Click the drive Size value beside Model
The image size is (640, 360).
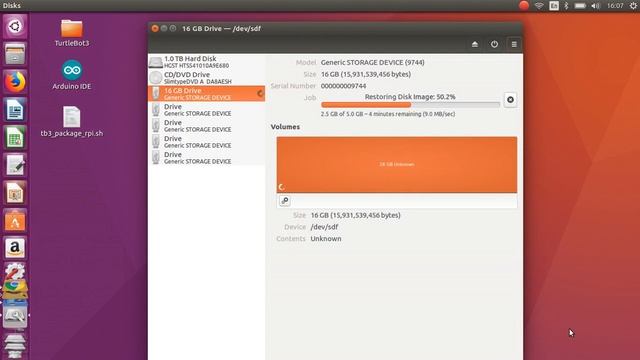(366, 74)
